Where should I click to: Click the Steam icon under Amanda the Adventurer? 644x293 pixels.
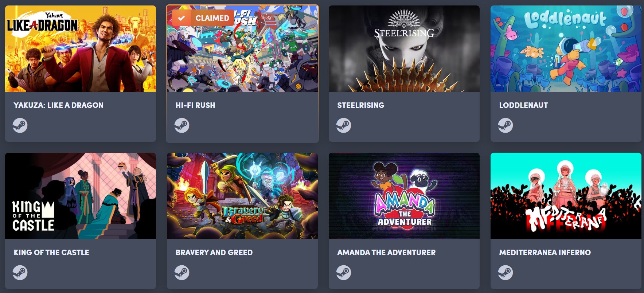pyautogui.click(x=344, y=273)
